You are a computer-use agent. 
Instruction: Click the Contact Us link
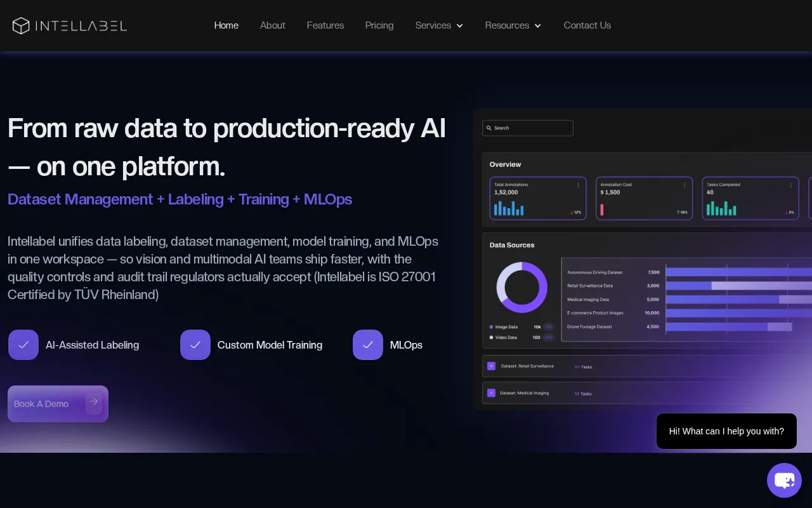pos(587,25)
